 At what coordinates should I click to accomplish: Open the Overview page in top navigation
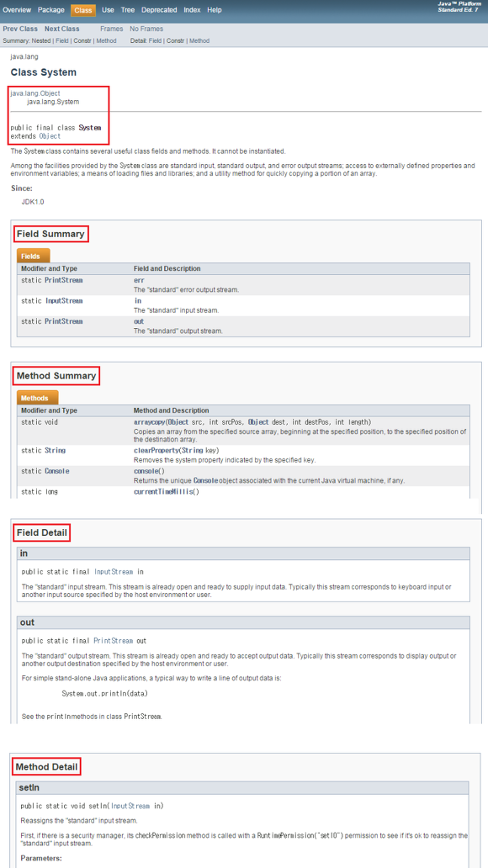(x=17, y=10)
